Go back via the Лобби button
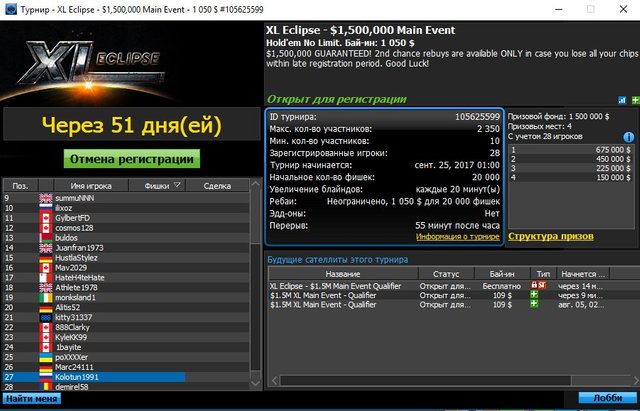 click(608, 398)
